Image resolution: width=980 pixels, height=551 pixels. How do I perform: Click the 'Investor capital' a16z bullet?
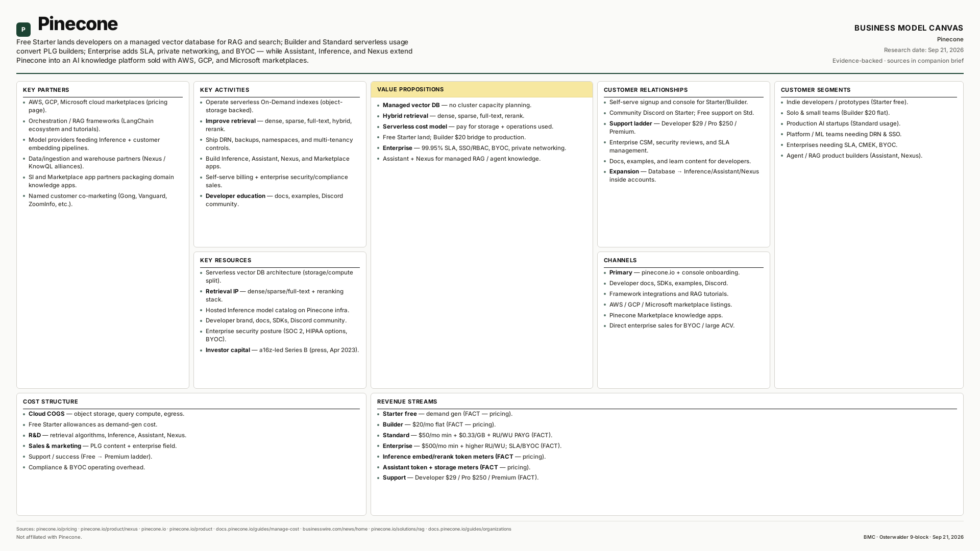pos(282,350)
